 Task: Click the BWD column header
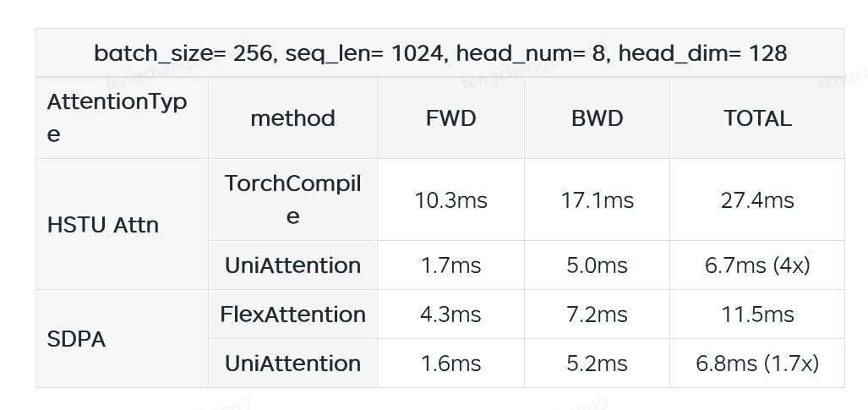pyautogui.click(x=597, y=118)
